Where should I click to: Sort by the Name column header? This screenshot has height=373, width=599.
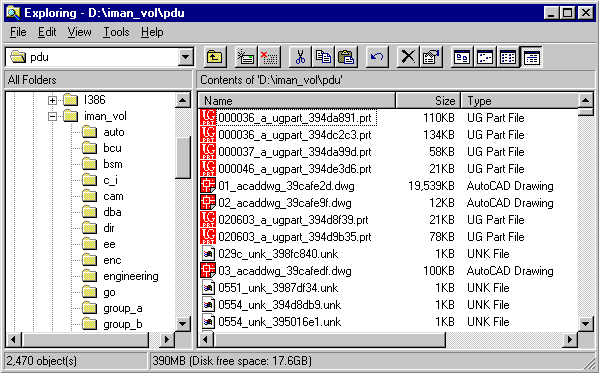coord(297,101)
